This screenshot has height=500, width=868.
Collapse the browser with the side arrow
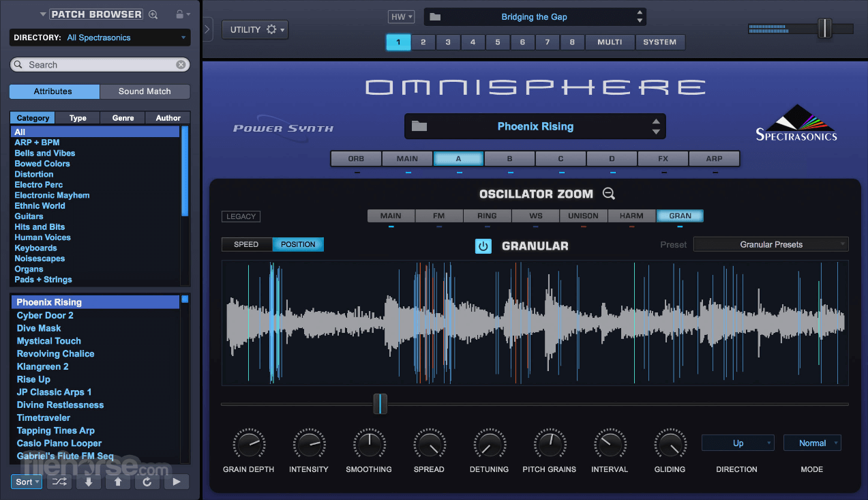pos(208,29)
